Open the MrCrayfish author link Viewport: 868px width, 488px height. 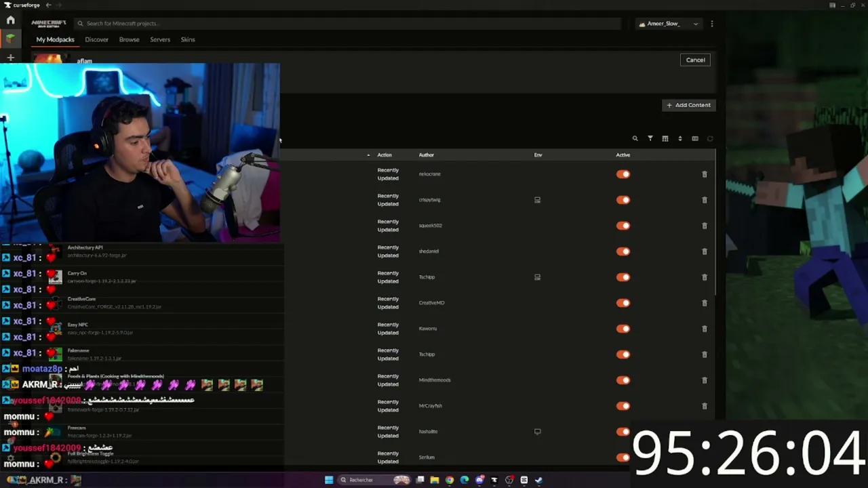tap(430, 406)
